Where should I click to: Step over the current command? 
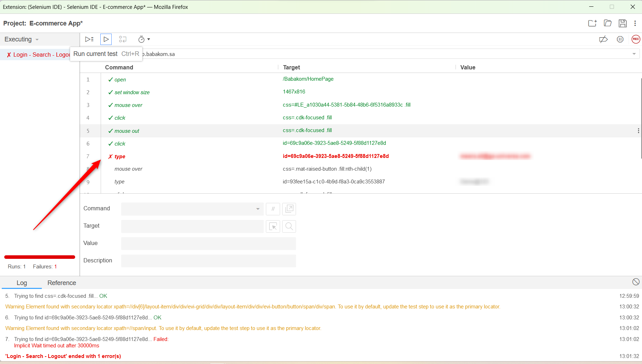pos(123,39)
